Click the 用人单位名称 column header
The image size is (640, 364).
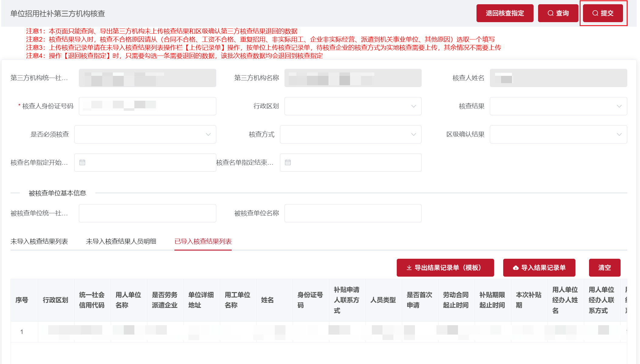[129, 300]
